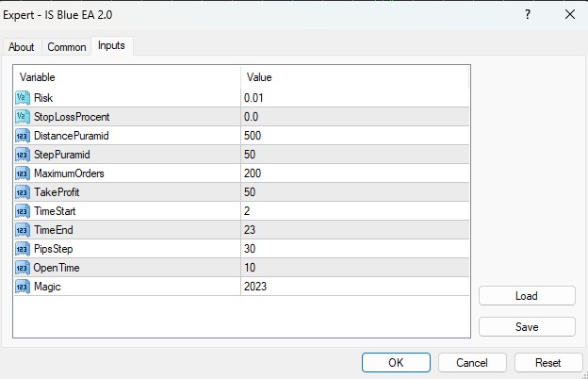Select the StepPuramid value 50 cell
Viewport: 588px width, 379px height.
click(354, 155)
